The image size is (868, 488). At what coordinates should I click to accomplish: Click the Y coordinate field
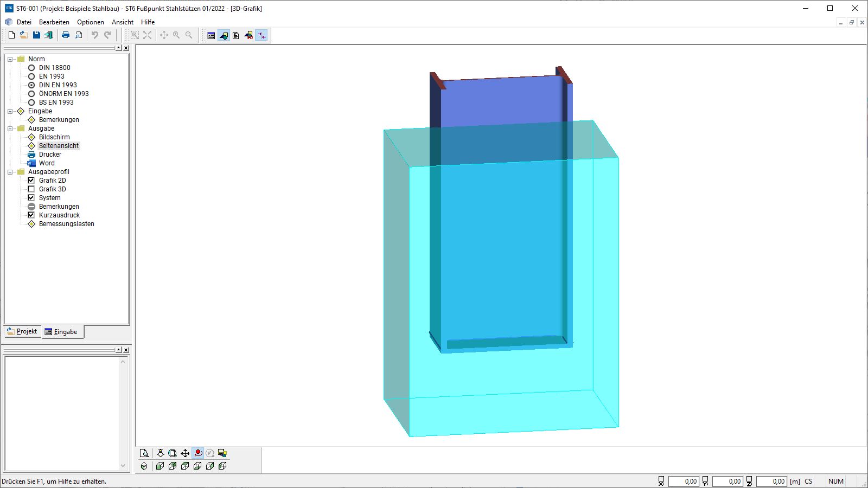coord(727,481)
